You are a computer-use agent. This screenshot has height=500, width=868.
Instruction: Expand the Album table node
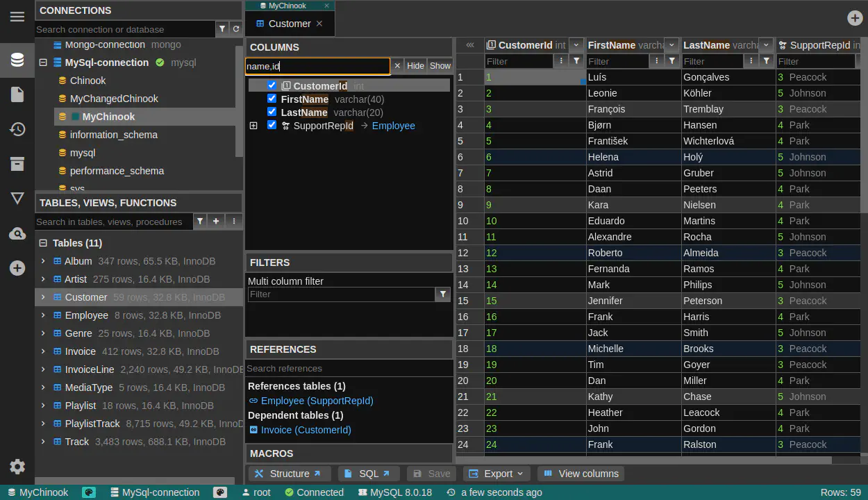coord(43,261)
